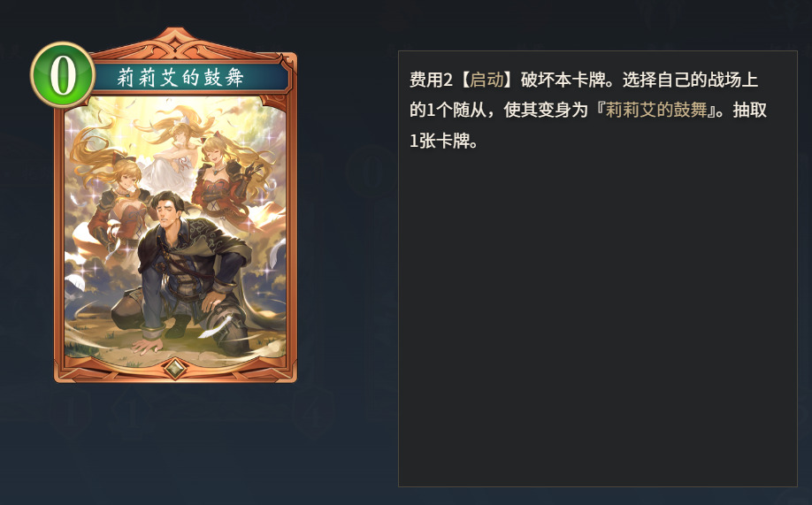The height and width of the screenshot is (505, 812).
Task: Click the 抽取 text at line end
Action: coord(749,110)
